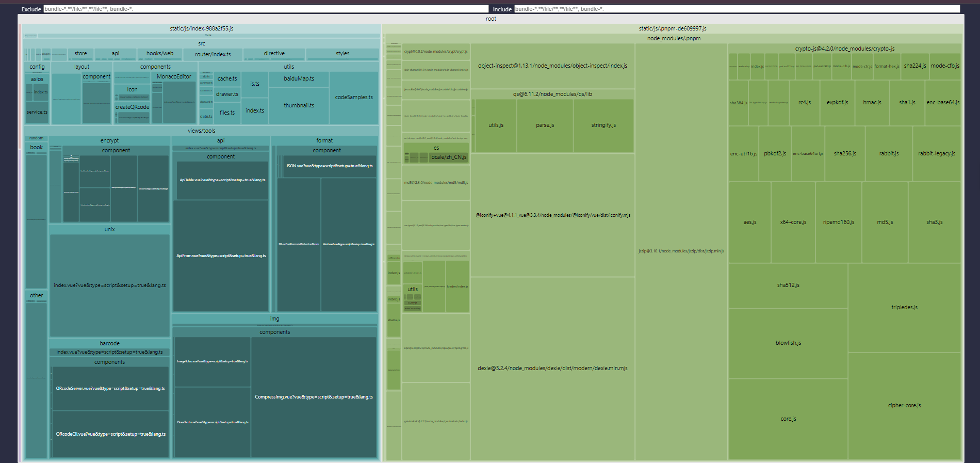Select the tripledes.js module block
Screen dimensions: 980x463
(x=904, y=307)
